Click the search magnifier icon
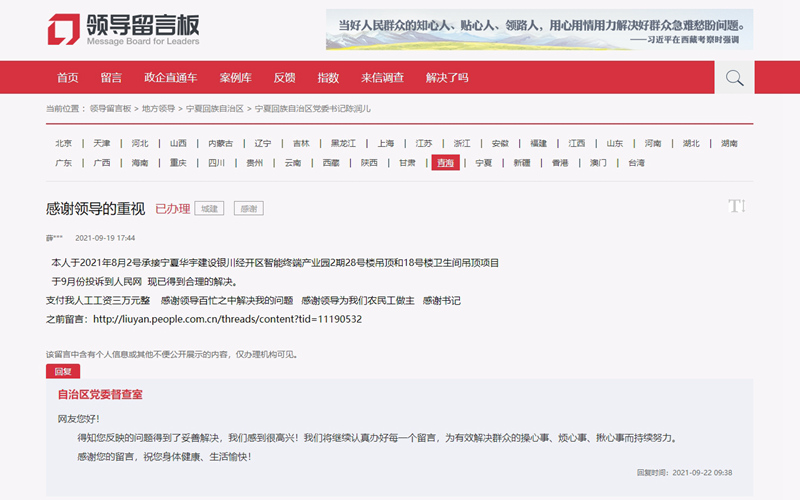800x500 pixels. pyautogui.click(x=734, y=78)
